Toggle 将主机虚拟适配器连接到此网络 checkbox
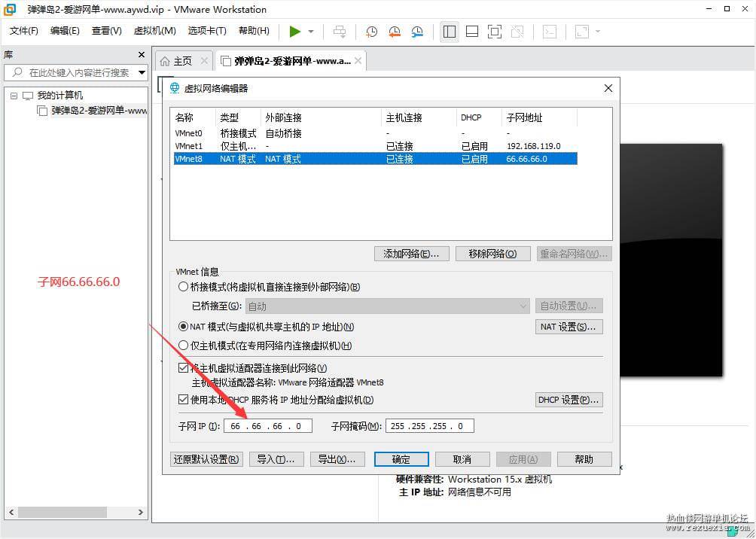Image resolution: width=756 pixels, height=539 pixels. (183, 368)
